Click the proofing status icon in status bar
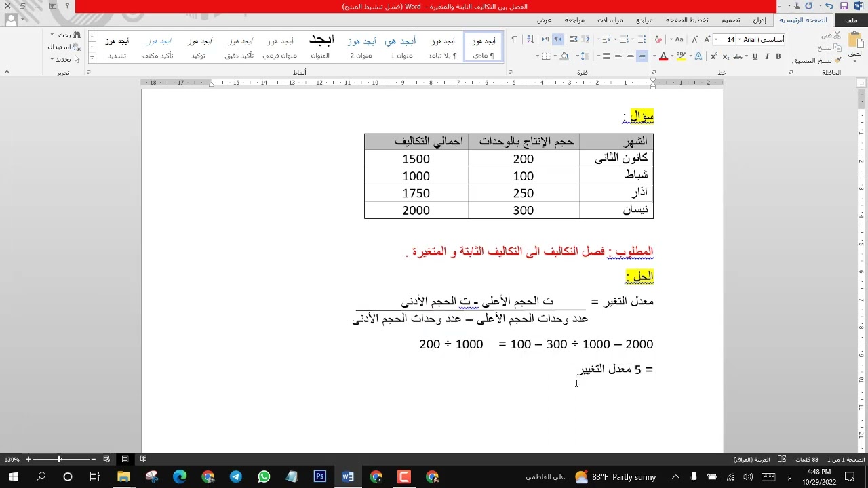 click(781, 460)
